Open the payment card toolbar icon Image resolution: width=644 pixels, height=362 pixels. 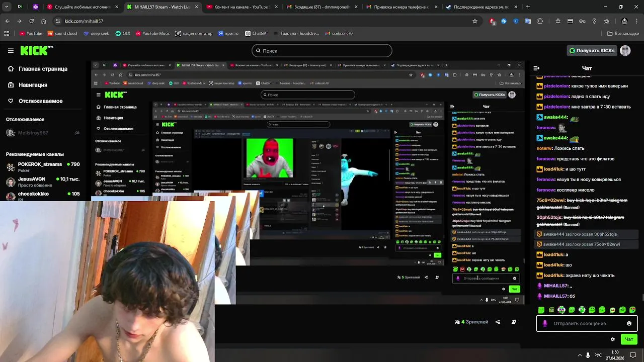pos(570,21)
